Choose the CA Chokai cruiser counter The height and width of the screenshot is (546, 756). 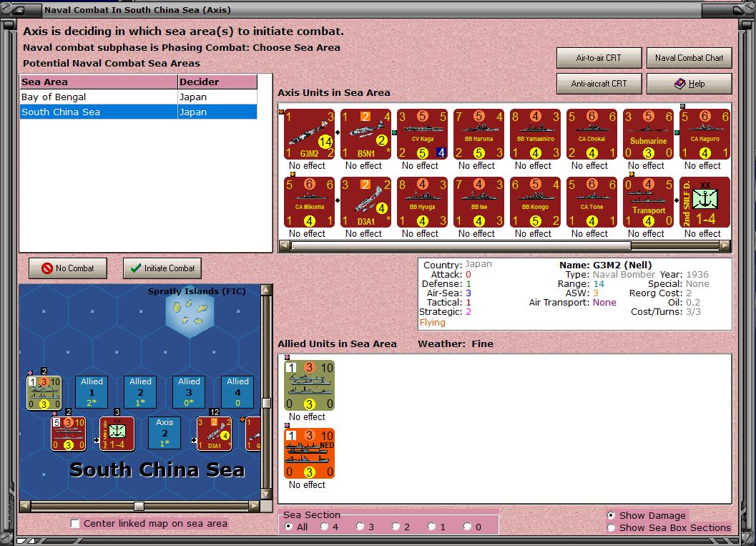[x=591, y=134]
